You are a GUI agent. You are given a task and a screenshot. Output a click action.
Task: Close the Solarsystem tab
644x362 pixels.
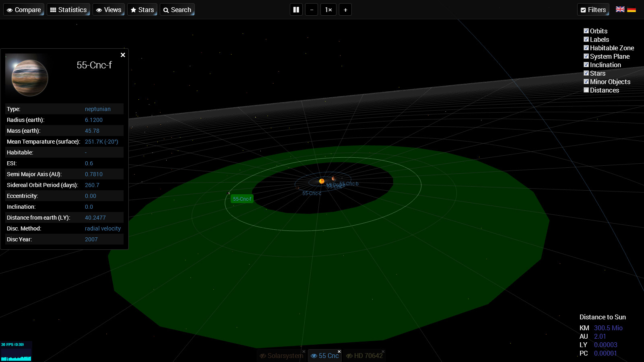point(304,352)
